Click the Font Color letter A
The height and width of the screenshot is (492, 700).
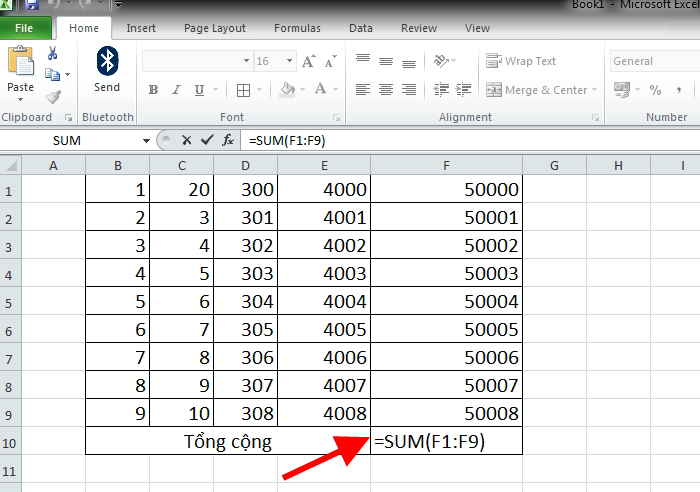point(320,89)
